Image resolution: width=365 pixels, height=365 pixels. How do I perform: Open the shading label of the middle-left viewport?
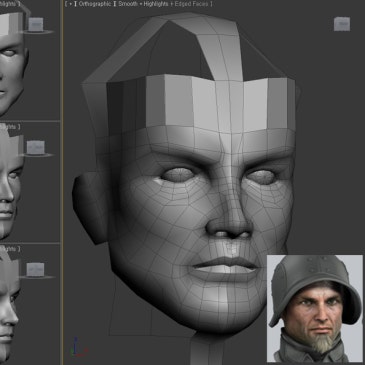tap(9, 127)
